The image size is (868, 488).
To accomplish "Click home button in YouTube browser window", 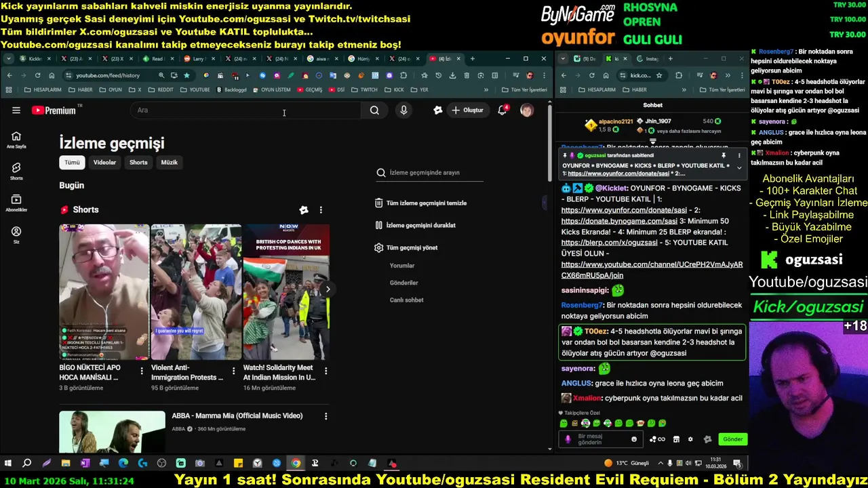I will (x=52, y=75).
